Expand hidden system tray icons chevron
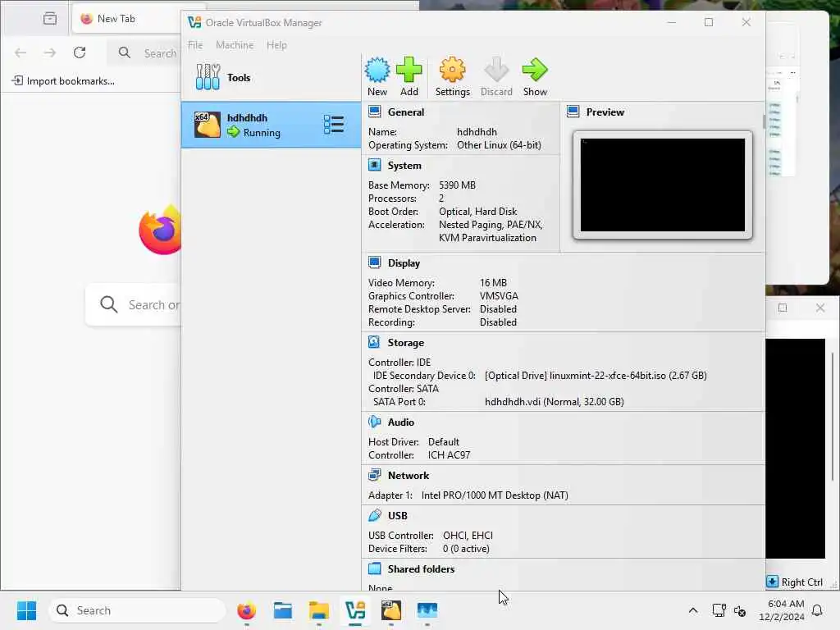 (x=692, y=610)
